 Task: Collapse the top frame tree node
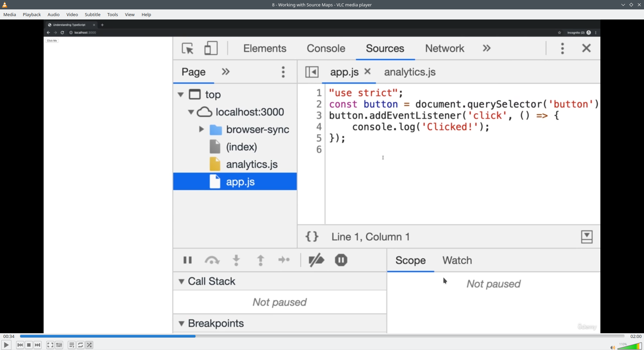(x=181, y=95)
